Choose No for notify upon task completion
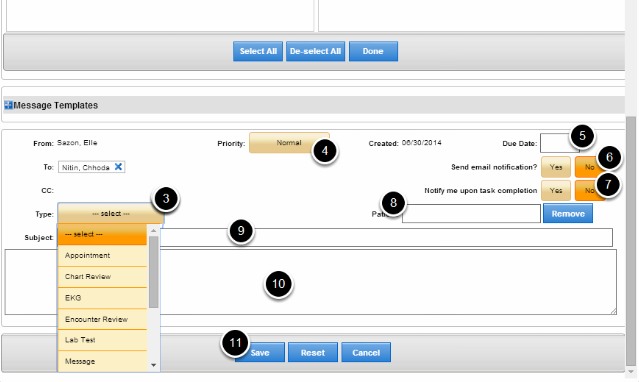The width and height of the screenshot is (639, 382). (589, 191)
